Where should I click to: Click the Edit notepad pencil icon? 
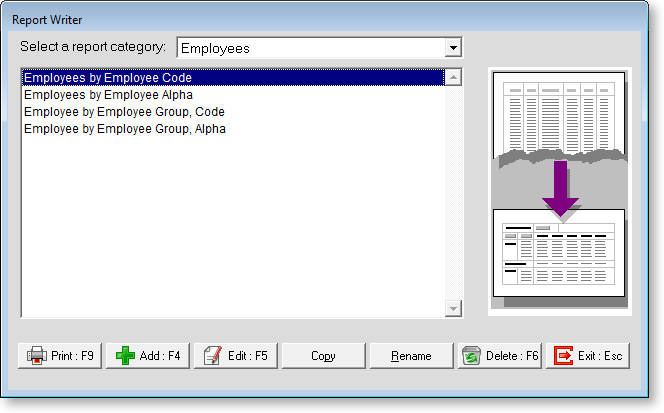point(211,355)
